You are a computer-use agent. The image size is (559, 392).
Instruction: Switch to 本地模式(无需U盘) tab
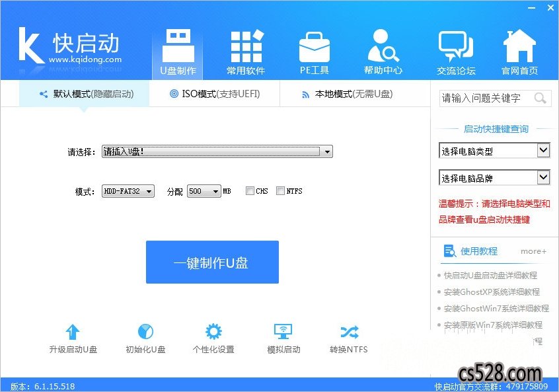tap(348, 94)
